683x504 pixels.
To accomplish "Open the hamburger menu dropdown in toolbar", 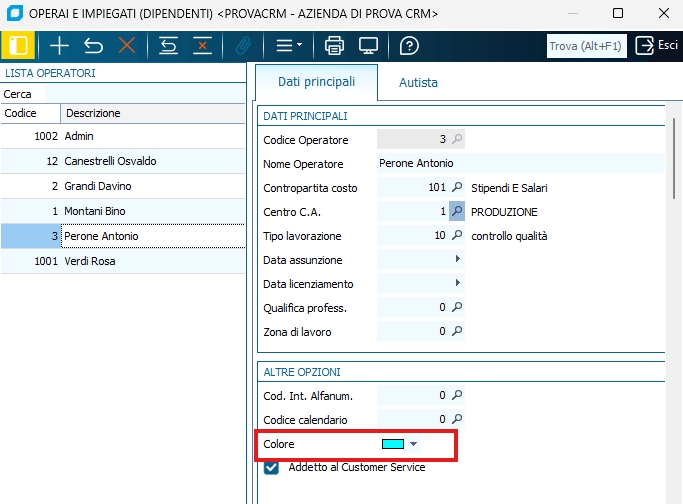I will [288, 45].
